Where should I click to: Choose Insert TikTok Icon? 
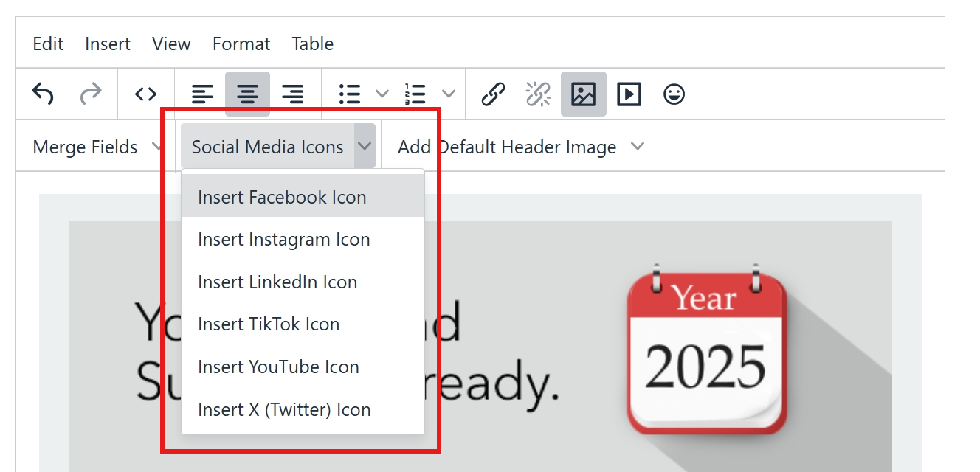tap(303, 324)
